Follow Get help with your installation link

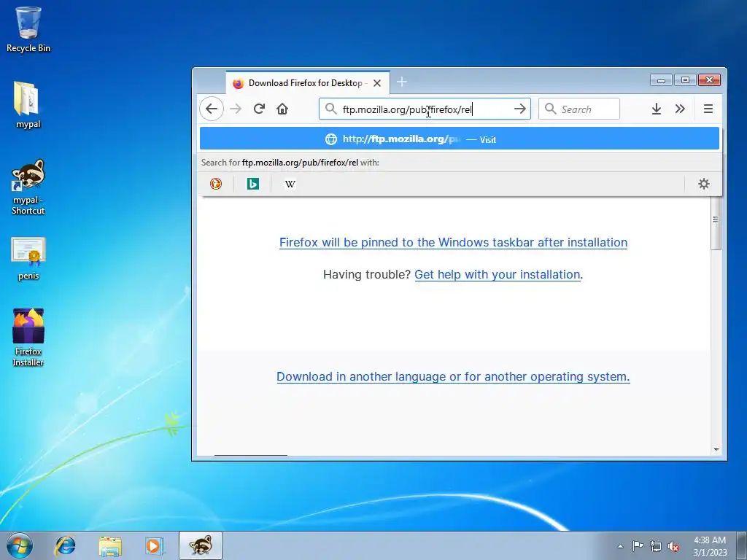(x=498, y=275)
